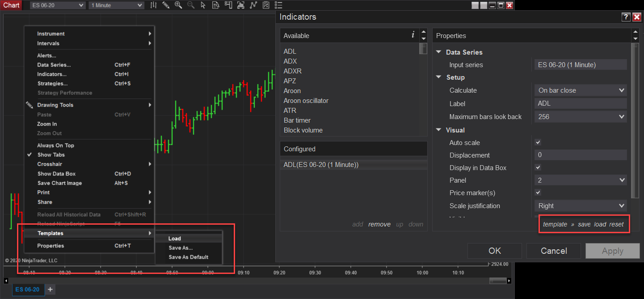This screenshot has height=299, width=644.
Task: Toggle the Display in Data Box checkbox
Action: tap(538, 167)
